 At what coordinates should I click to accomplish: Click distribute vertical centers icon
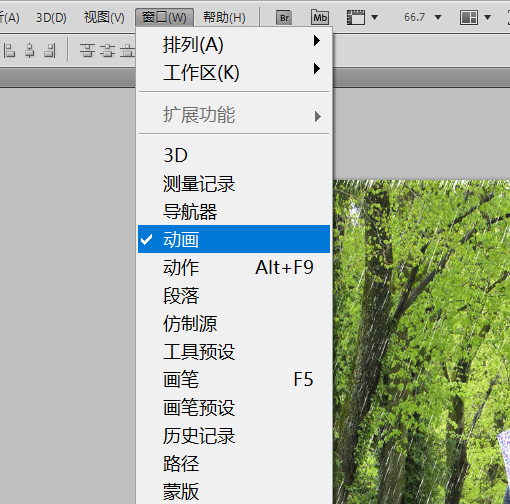(107, 51)
